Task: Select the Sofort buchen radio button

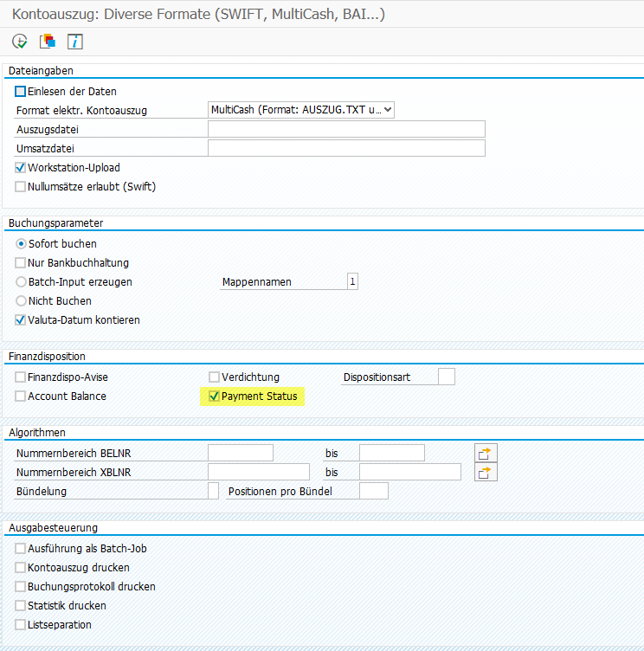Action: (21, 244)
